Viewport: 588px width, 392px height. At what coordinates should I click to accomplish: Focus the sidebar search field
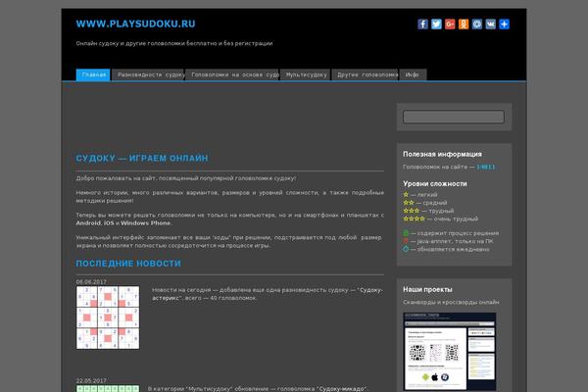tap(454, 117)
